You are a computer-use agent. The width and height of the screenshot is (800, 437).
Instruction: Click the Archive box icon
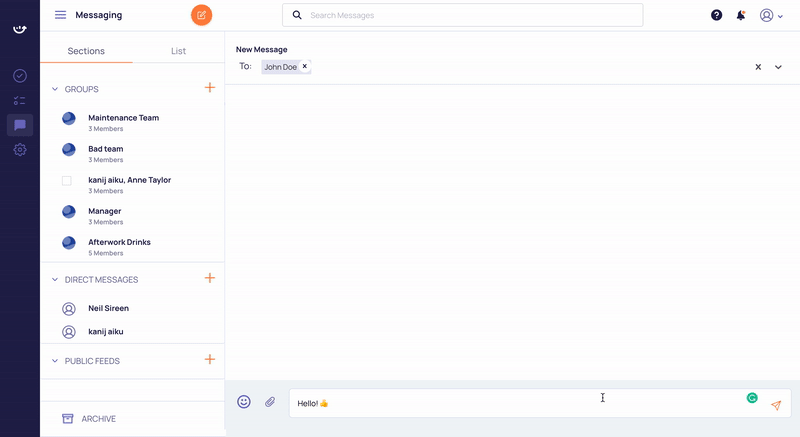click(67, 419)
